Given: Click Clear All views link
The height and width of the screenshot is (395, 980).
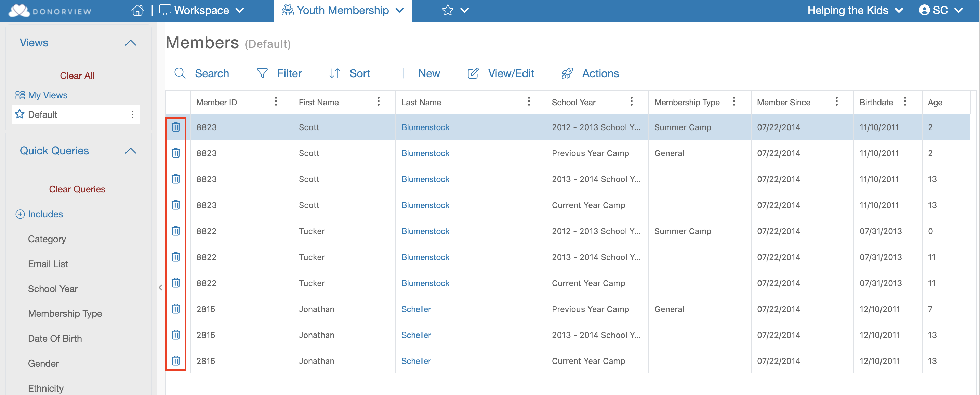Looking at the screenshot, I should (x=77, y=76).
